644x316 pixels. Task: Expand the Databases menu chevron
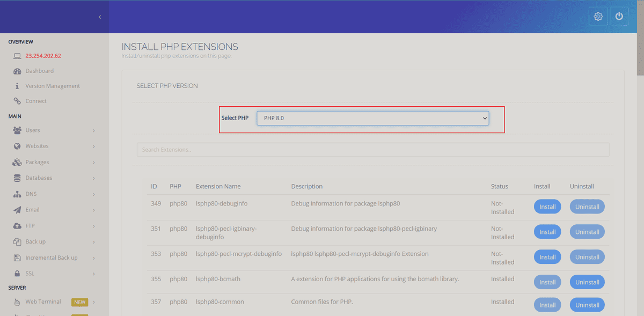[94, 178]
